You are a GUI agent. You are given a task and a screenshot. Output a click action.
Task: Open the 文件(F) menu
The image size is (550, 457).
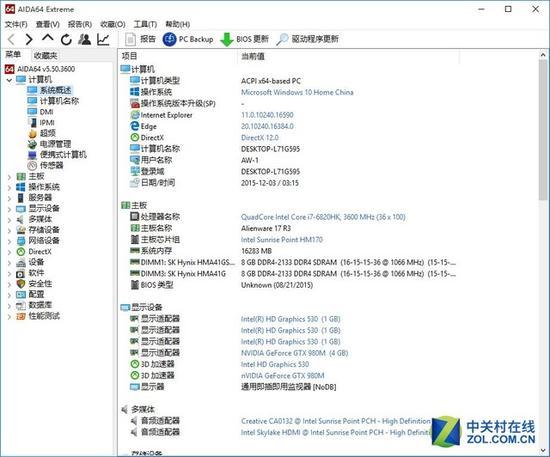[x=16, y=24]
